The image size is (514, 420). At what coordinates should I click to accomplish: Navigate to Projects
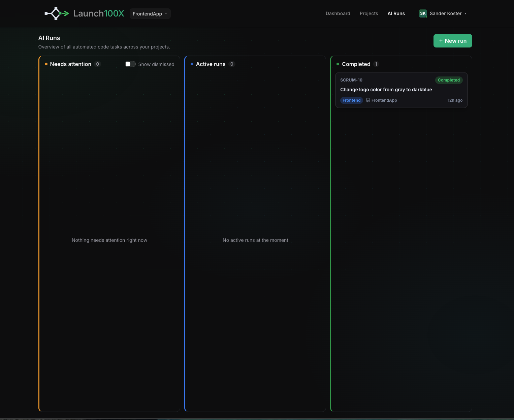click(368, 13)
